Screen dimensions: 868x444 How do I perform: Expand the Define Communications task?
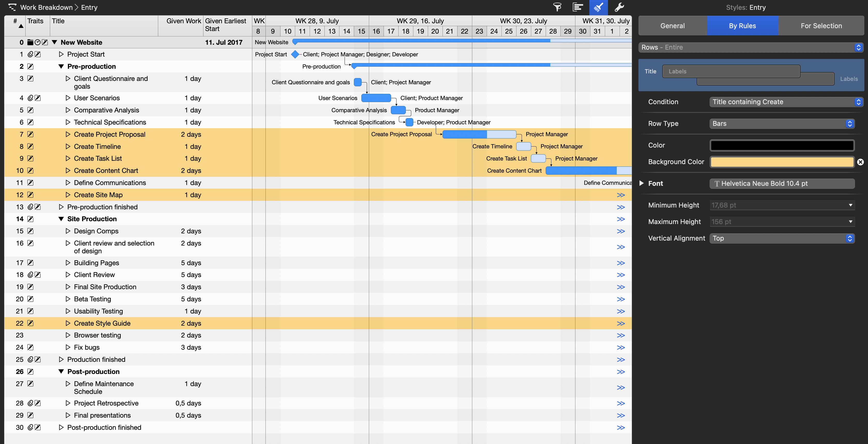[68, 182]
